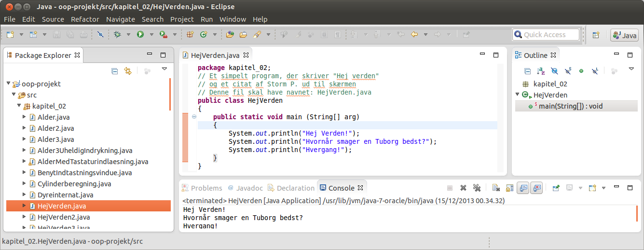
Task: Click Open Type icon in toolbar
Action: 230,35
